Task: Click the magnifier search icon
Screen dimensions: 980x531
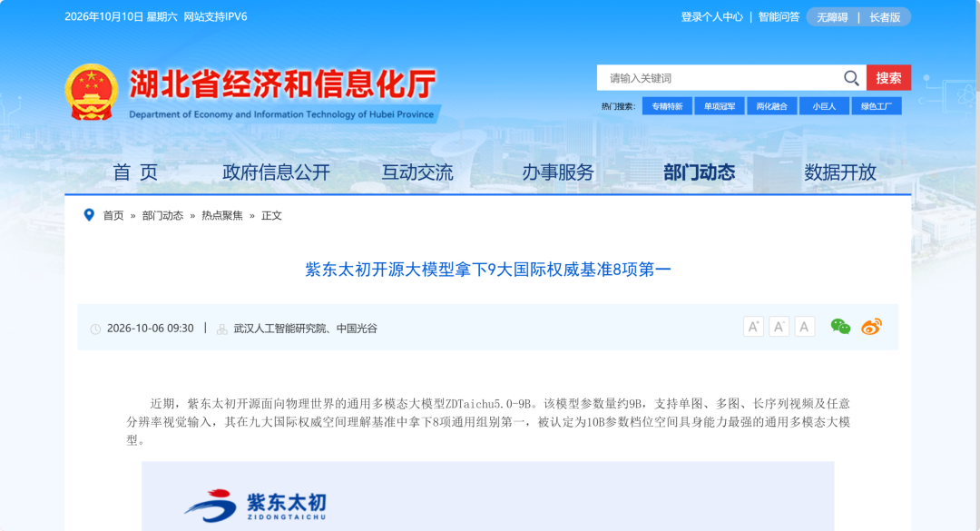Action: [850, 77]
